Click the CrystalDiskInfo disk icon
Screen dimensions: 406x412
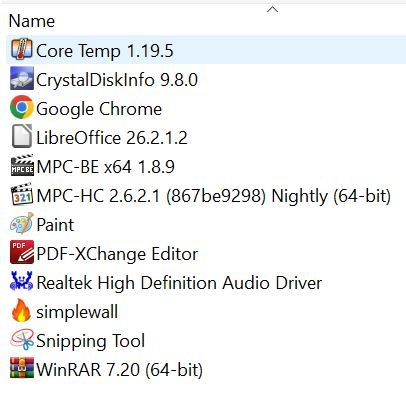click(22, 79)
